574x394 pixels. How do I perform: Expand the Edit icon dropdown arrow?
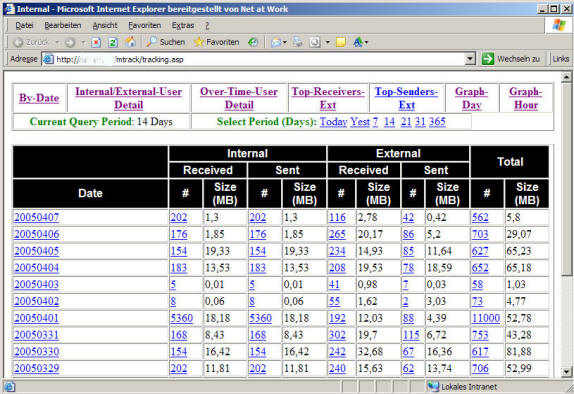(327, 42)
